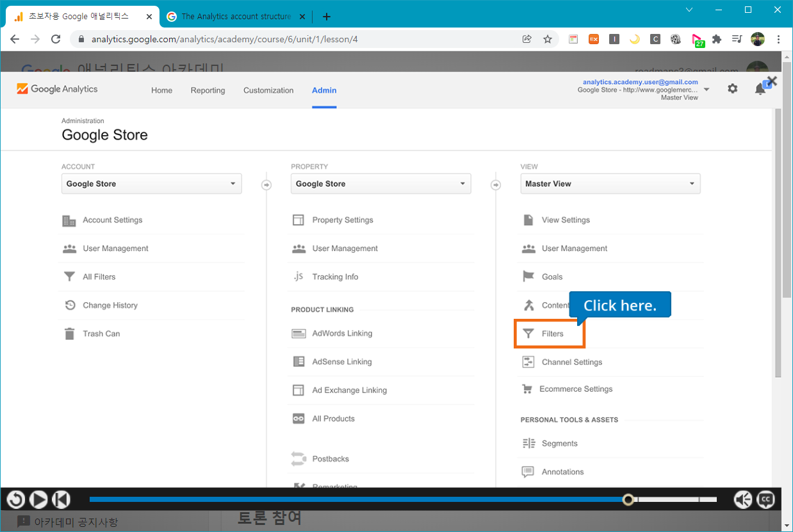Image resolution: width=793 pixels, height=532 pixels.
Task: Click the Channel Settings icon
Action: click(x=528, y=362)
